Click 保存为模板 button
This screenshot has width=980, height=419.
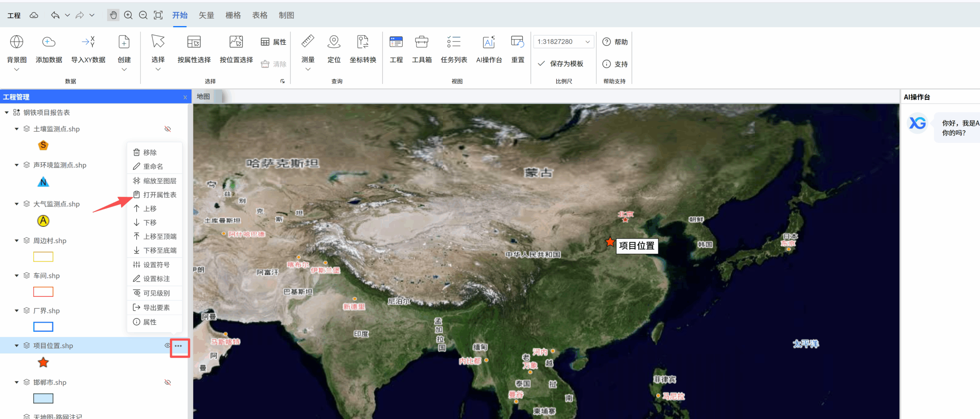566,64
